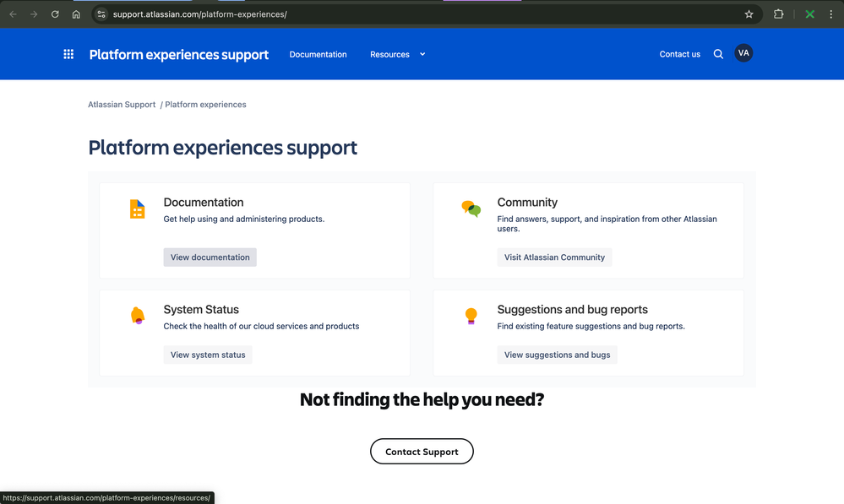The height and width of the screenshot is (504, 844).
Task: Click the Documentation card heading
Action: 204,203
